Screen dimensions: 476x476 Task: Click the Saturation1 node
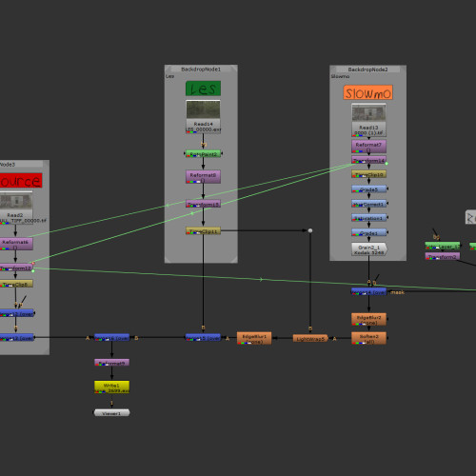point(368,218)
